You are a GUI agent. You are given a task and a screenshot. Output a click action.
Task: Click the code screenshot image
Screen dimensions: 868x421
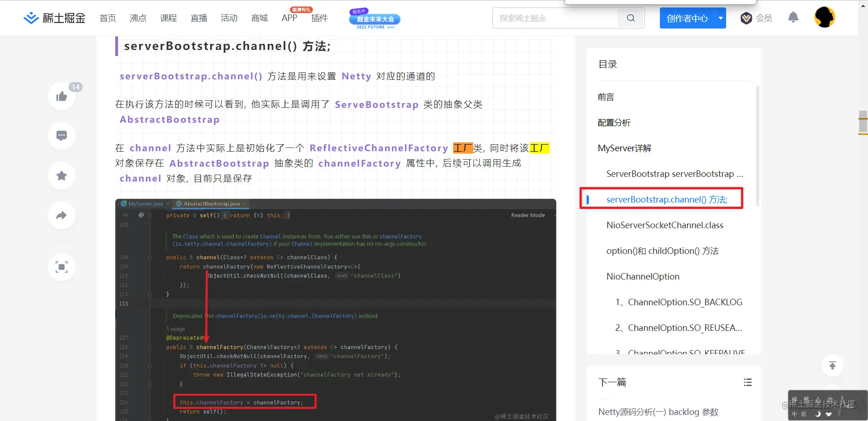pos(336,310)
